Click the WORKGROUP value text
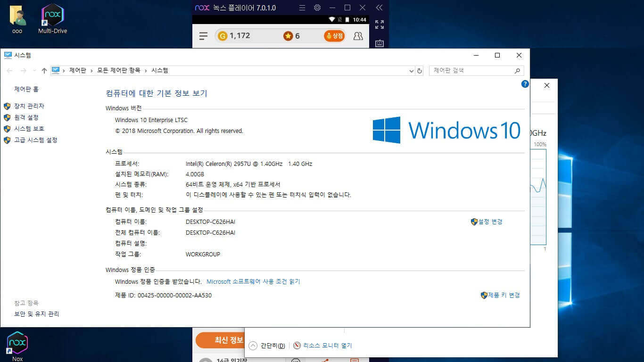 [203, 254]
